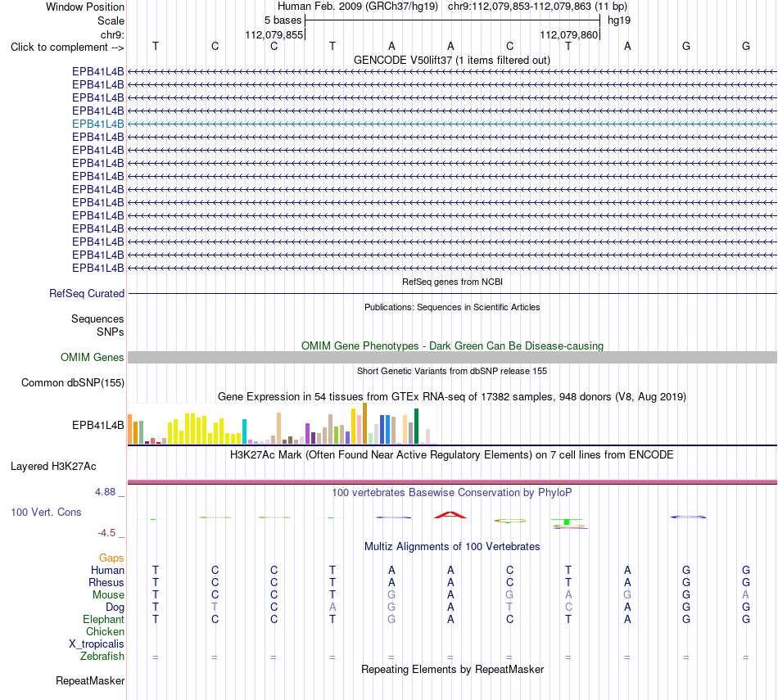
Task: Click the gray C in Dog alignment row
Action: tap(568, 607)
